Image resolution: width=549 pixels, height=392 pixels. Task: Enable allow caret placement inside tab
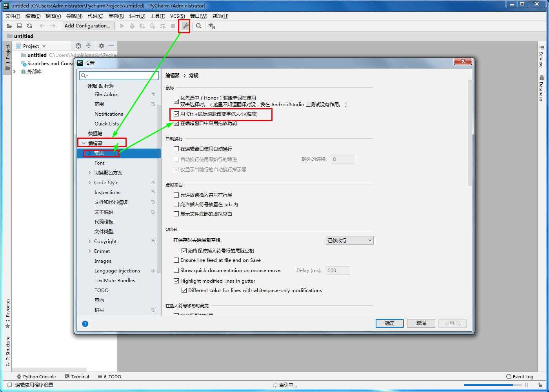[176, 204]
